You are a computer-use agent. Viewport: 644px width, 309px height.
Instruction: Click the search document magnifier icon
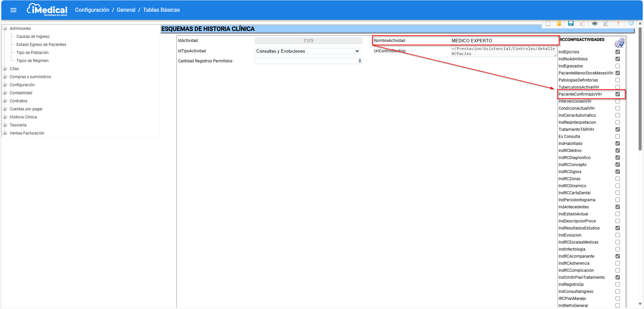(x=606, y=23)
